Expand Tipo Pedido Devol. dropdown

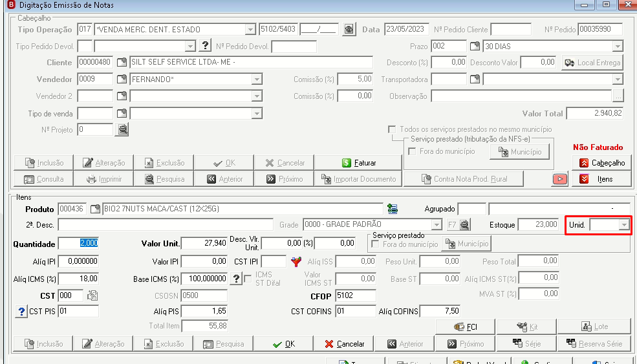(x=190, y=47)
